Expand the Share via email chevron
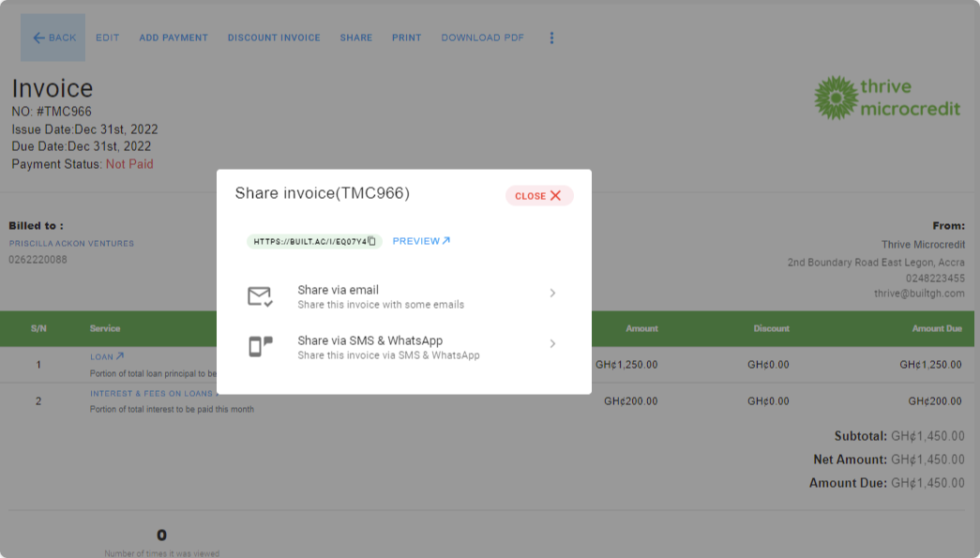The image size is (980, 558). coord(552,294)
